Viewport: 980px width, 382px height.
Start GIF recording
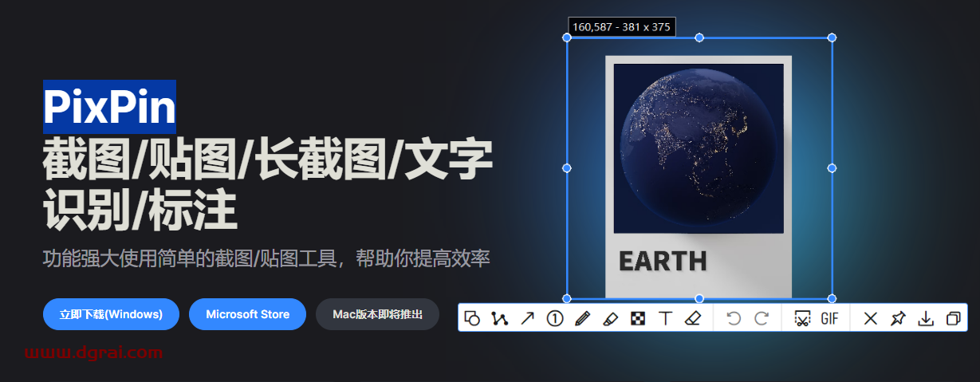pos(829,318)
